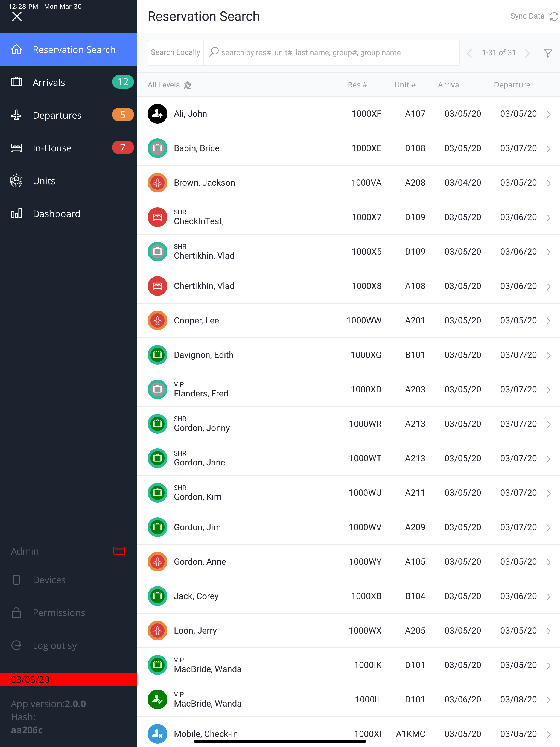Click the grey luggage icon for Flanders, Fred
560x747 pixels.
pos(157,389)
